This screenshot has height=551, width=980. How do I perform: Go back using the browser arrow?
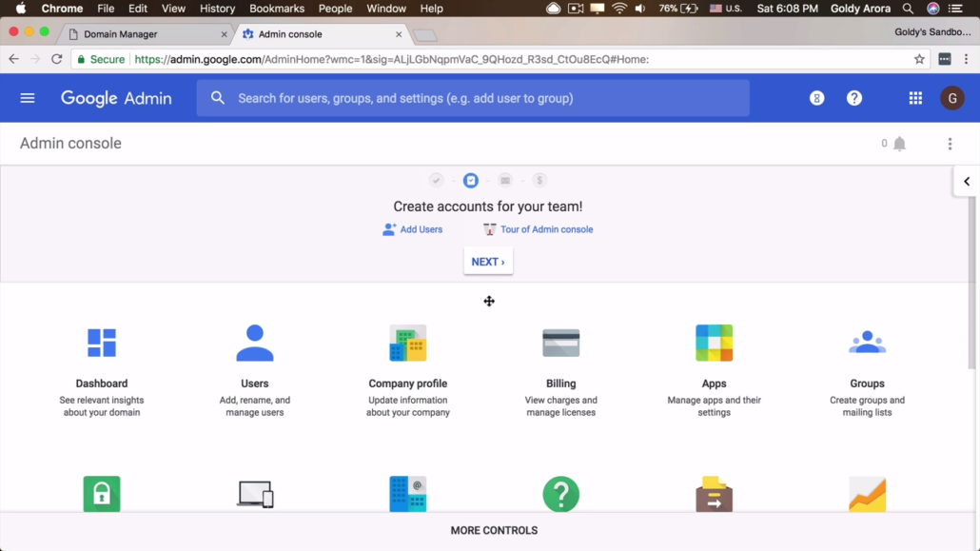click(x=13, y=59)
